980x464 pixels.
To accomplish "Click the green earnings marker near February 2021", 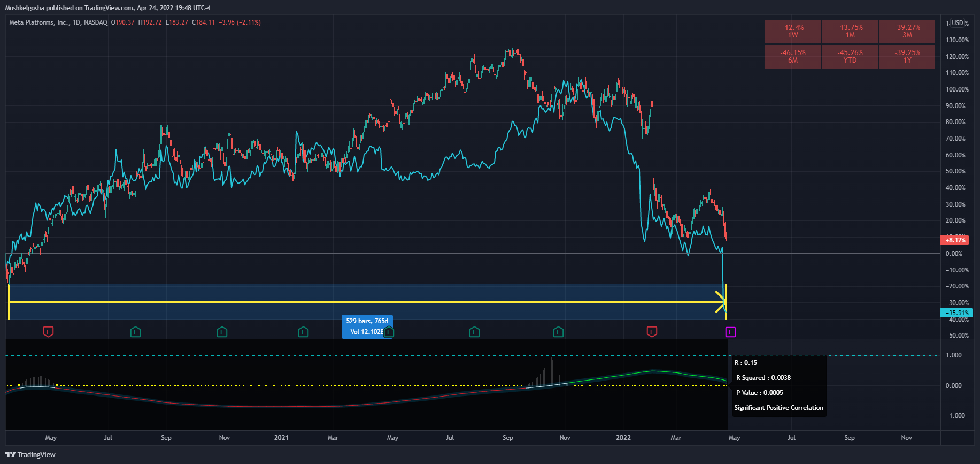I will 303,332.
